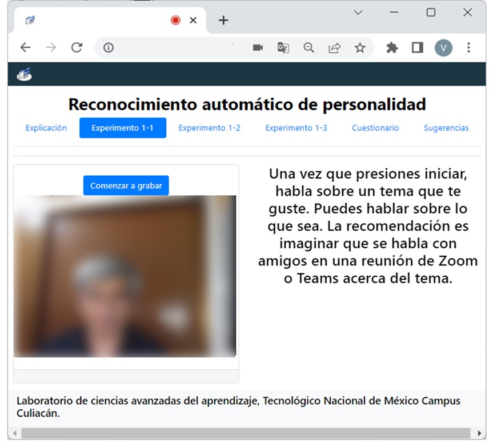
Task: Open the extensions puzzle icon
Action: point(392,47)
